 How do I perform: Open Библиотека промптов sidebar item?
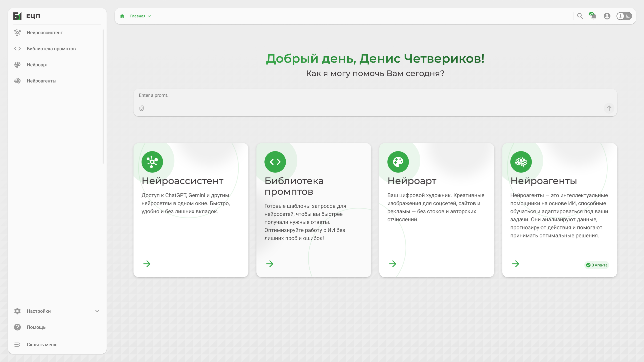pos(51,49)
